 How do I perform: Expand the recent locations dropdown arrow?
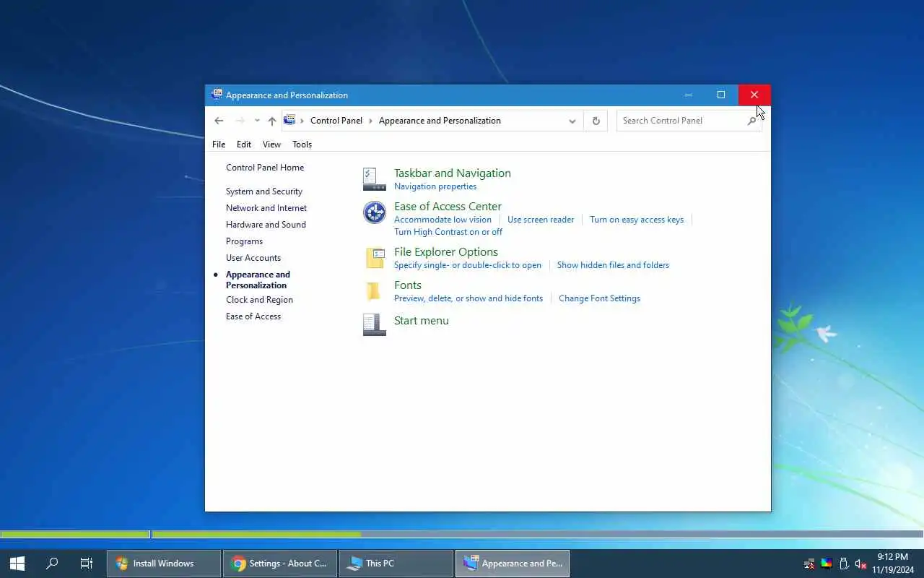(x=256, y=121)
